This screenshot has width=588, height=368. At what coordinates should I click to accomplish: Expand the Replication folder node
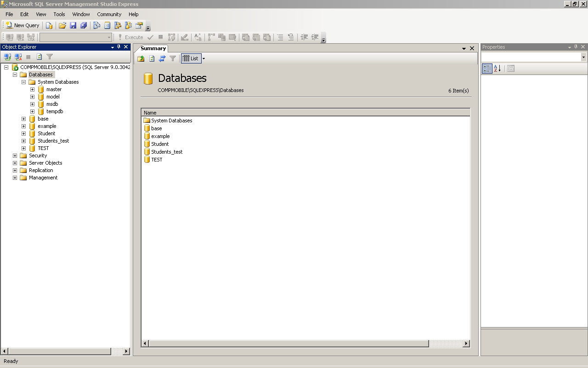tap(15, 170)
